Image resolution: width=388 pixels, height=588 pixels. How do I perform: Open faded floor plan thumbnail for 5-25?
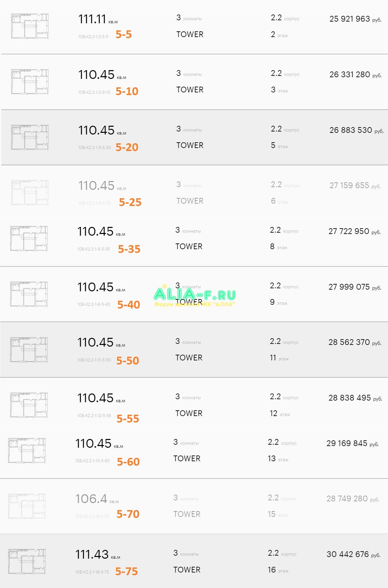tap(30, 193)
